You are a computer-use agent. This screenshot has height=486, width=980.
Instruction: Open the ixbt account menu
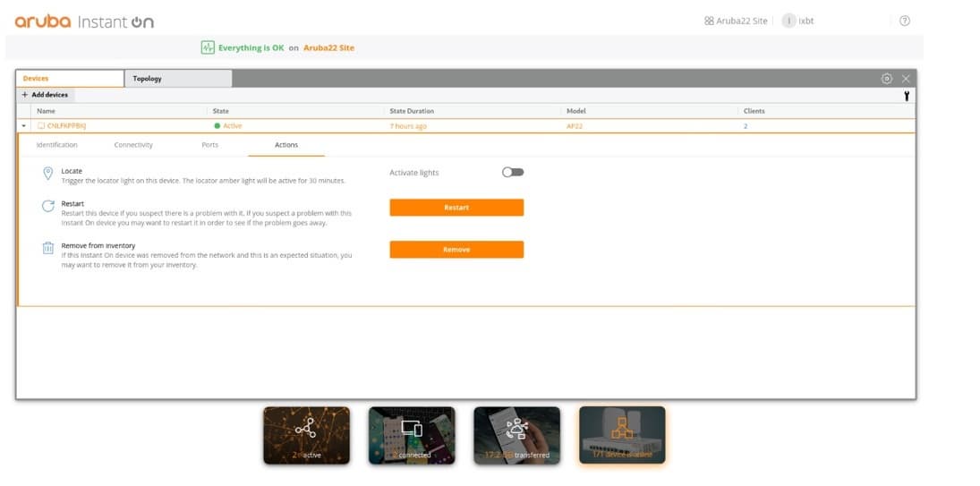click(798, 21)
